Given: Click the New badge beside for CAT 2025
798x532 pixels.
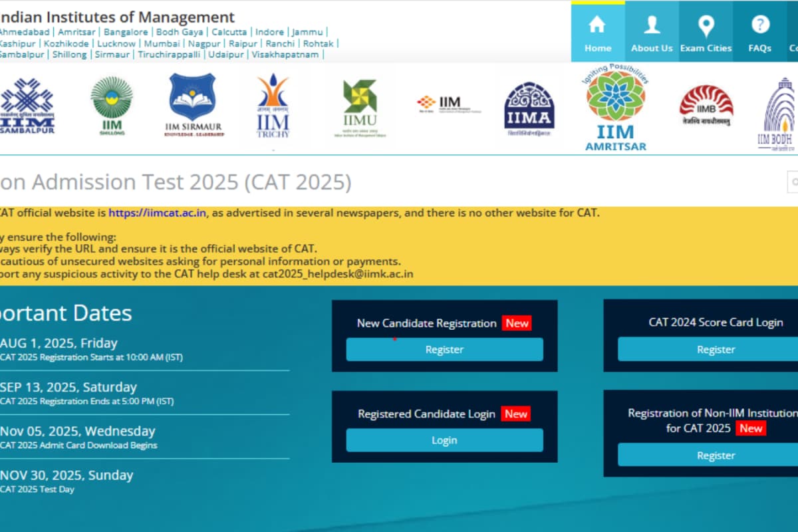Looking at the screenshot, I should tap(751, 428).
